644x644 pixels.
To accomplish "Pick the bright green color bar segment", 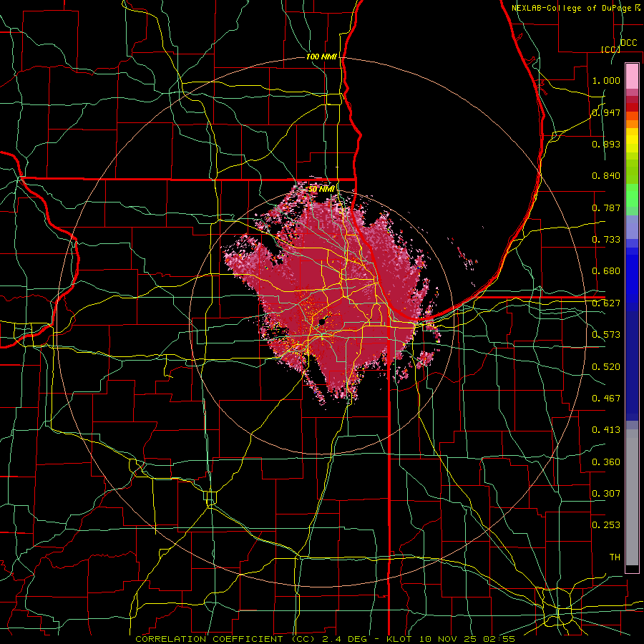I will [x=632, y=195].
